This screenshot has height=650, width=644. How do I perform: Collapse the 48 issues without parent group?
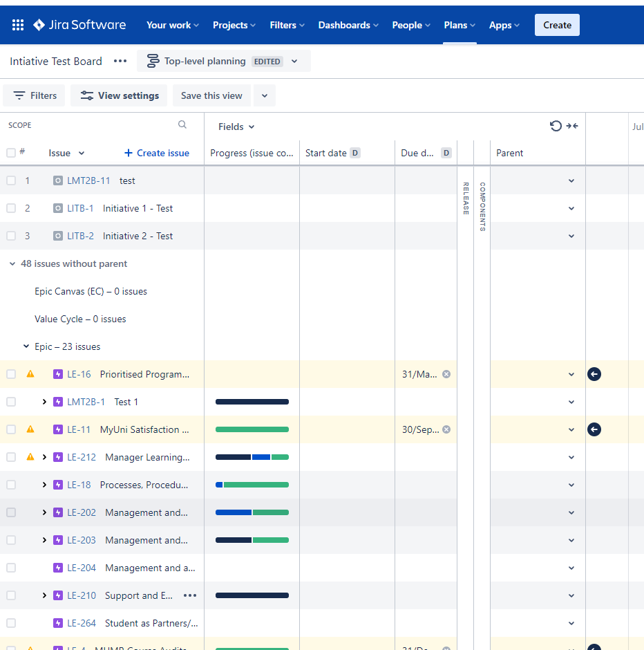click(x=12, y=263)
